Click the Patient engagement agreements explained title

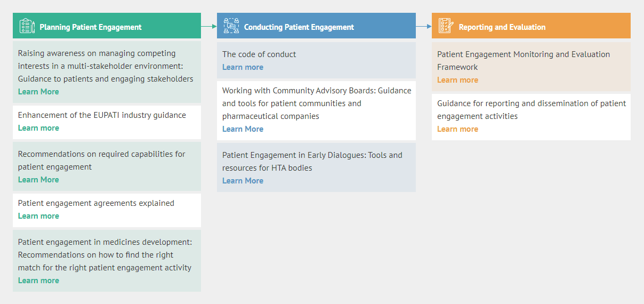coord(96,203)
